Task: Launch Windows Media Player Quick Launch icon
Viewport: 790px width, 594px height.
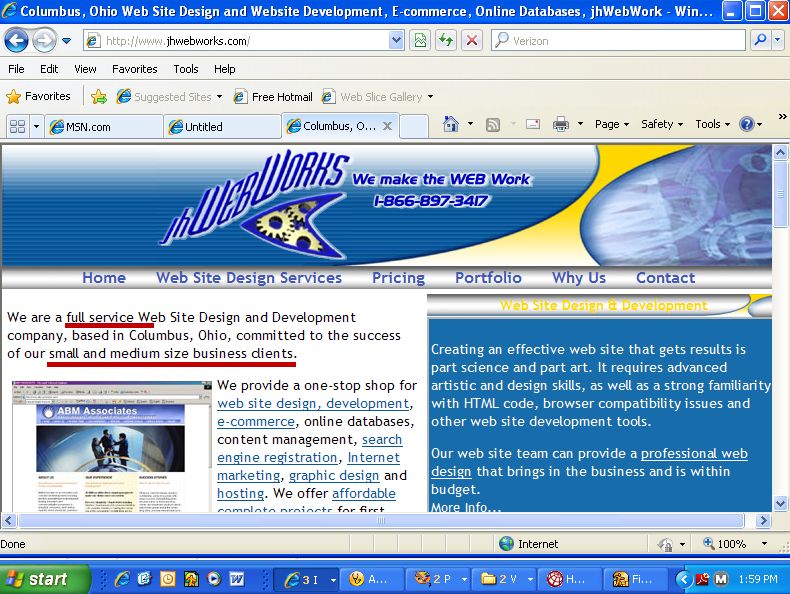Action: pyautogui.click(x=214, y=579)
